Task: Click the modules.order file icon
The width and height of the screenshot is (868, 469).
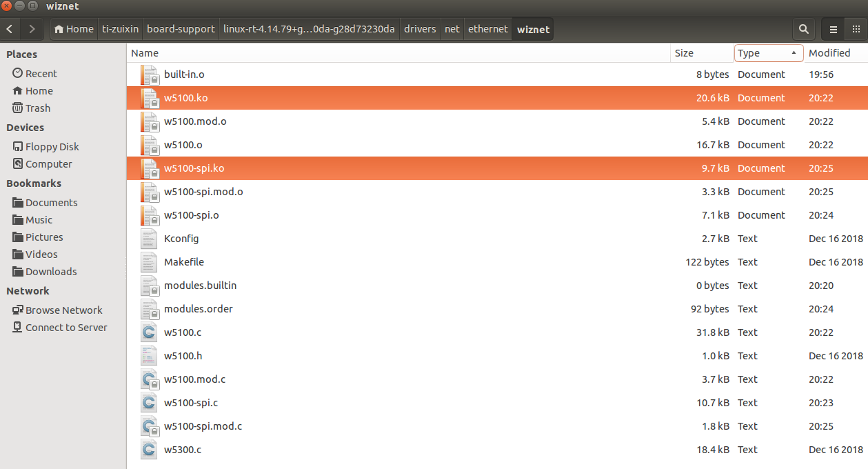Action: pyautogui.click(x=149, y=309)
